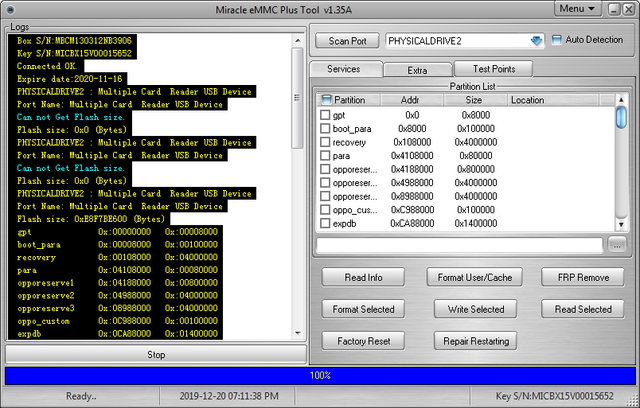The height and width of the screenshot is (408, 640).
Task: Check the boot_para partition checkbox
Action: (x=325, y=129)
